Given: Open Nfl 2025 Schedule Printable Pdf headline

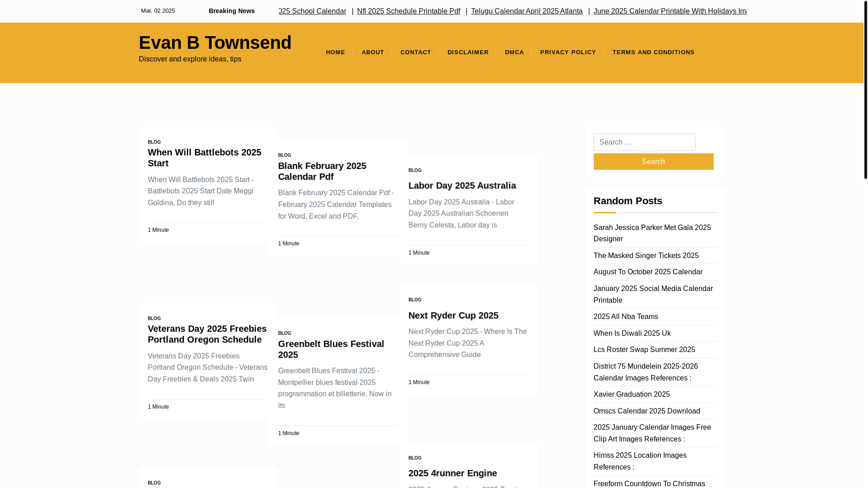Looking at the screenshot, I should 408,11.
